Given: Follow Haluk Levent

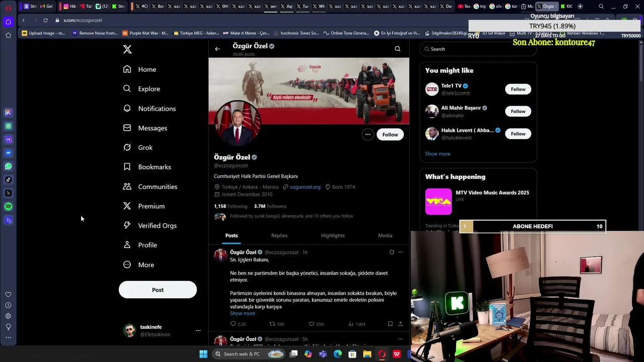Looking at the screenshot, I should [x=518, y=134].
